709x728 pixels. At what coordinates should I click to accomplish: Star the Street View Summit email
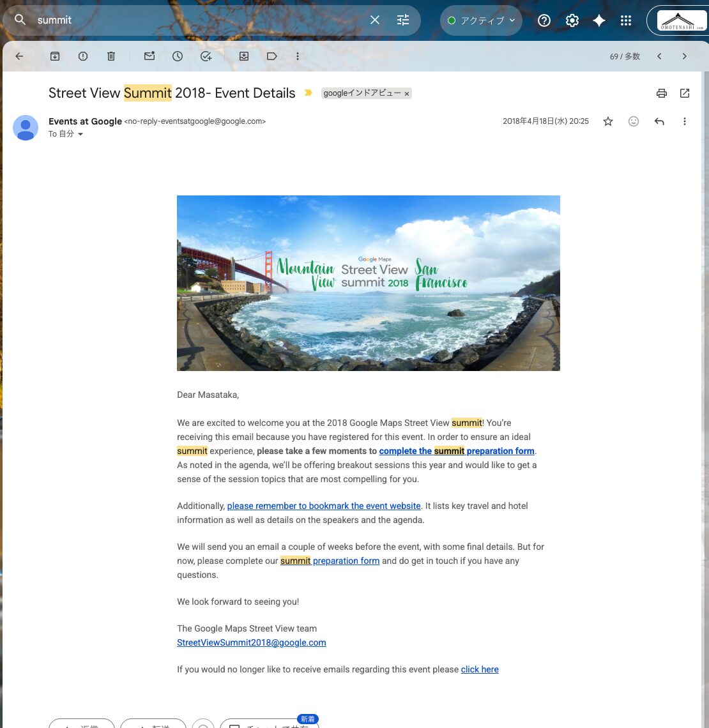tap(608, 121)
